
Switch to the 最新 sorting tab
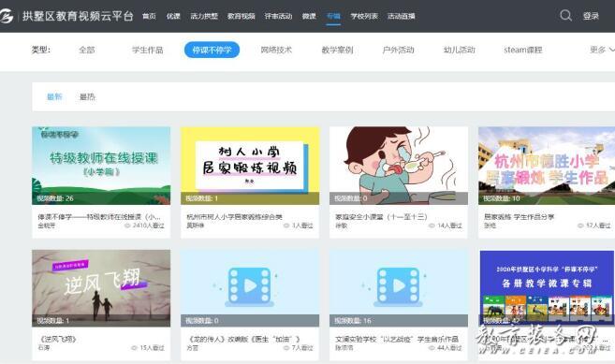pos(54,97)
